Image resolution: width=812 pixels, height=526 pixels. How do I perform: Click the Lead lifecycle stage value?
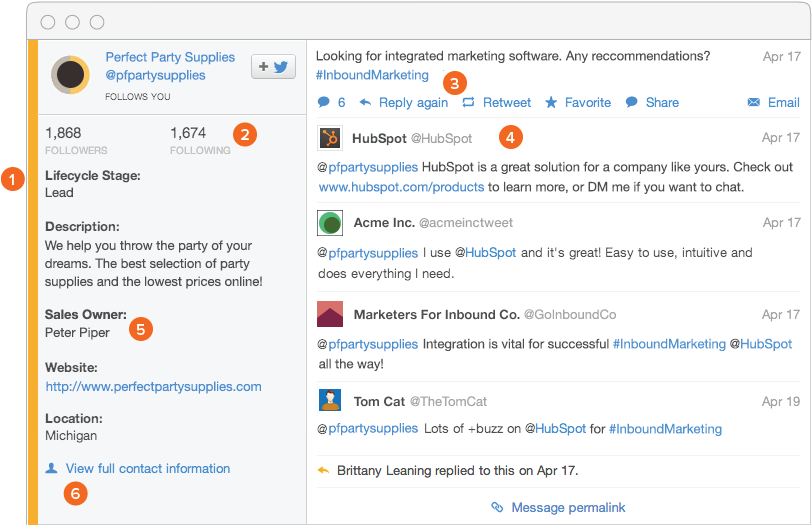(x=59, y=193)
